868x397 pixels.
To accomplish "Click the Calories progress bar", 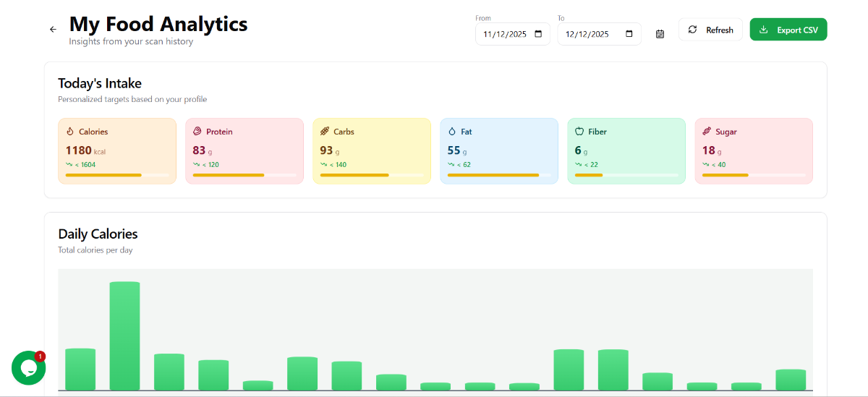I will pyautogui.click(x=117, y=175).
